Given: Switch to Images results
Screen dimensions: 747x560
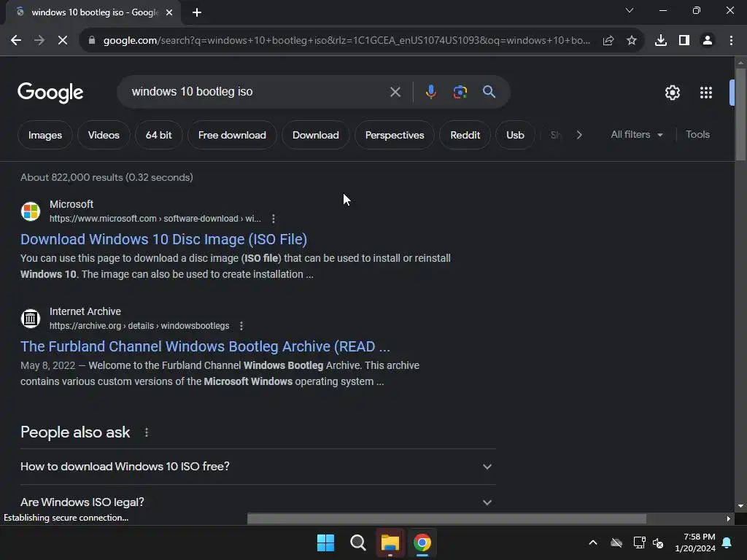Looking at the screenshot, I should coord(45,135).
